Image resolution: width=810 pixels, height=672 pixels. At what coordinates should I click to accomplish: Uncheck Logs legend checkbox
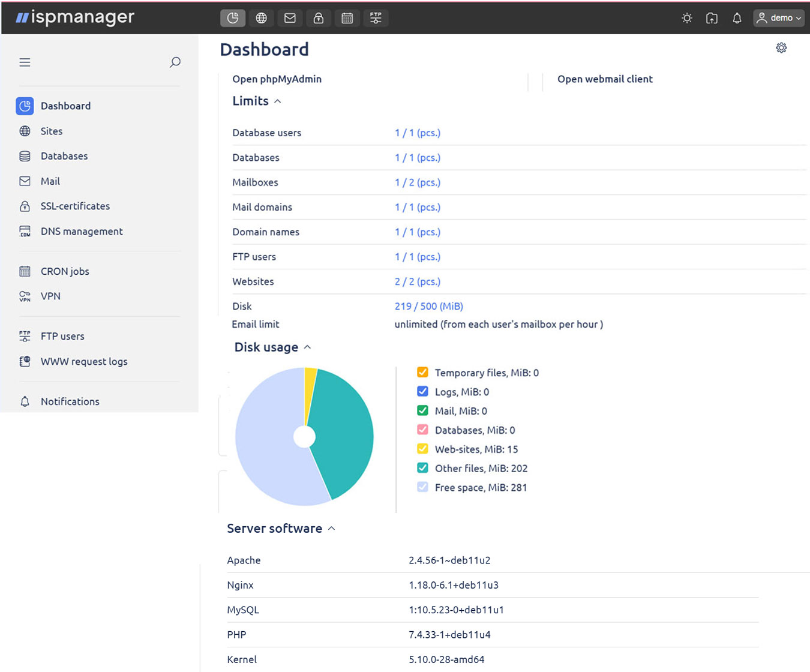(x=422, y=392)
